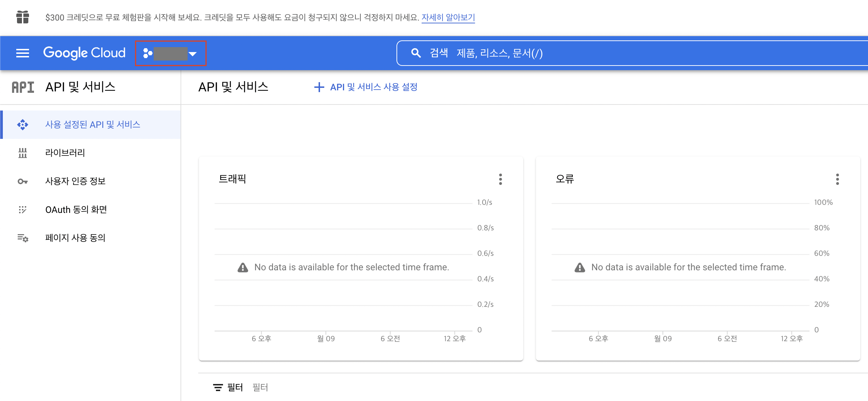868x401 pixels.
Task: Click the gift box credit icon
Action: tap(23, 17)
